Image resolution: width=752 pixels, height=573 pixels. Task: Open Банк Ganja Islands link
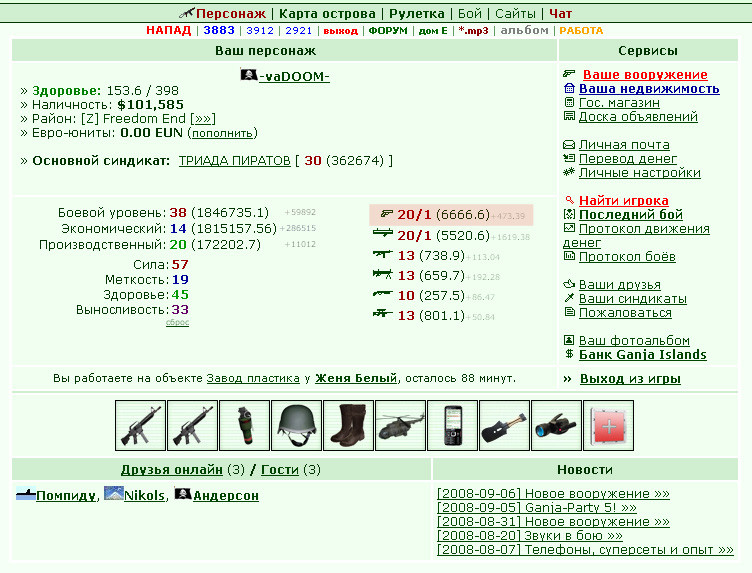point(643,355)
